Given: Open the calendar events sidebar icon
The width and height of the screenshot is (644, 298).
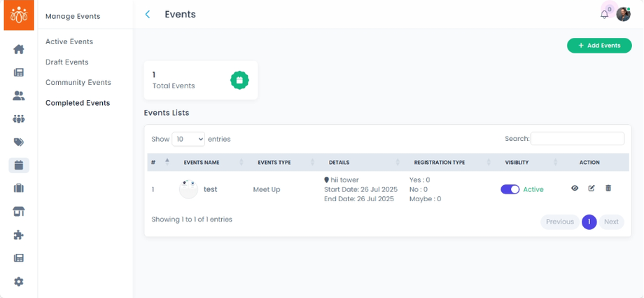Looking at the screenshot, I should click(x=19, y=165).
